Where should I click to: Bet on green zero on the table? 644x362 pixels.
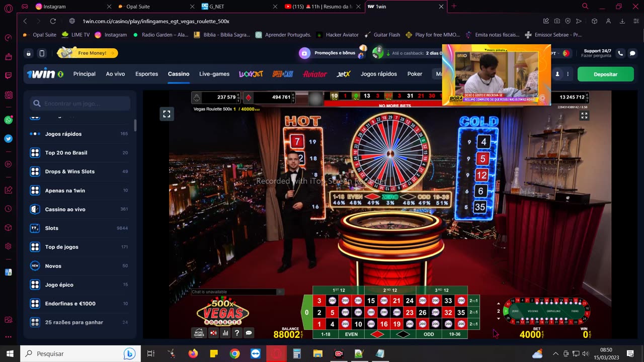coord(306,312)
